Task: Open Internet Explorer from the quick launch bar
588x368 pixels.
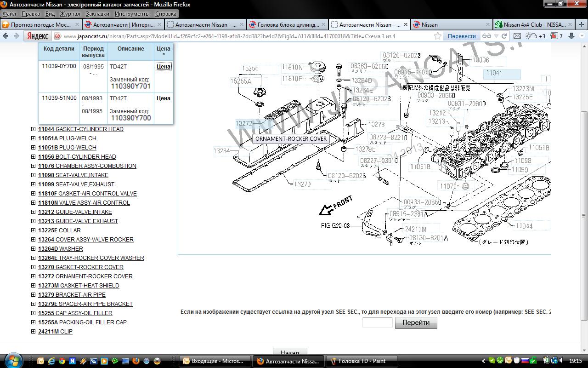Action: pyautogui.click(x=51, y=361)
